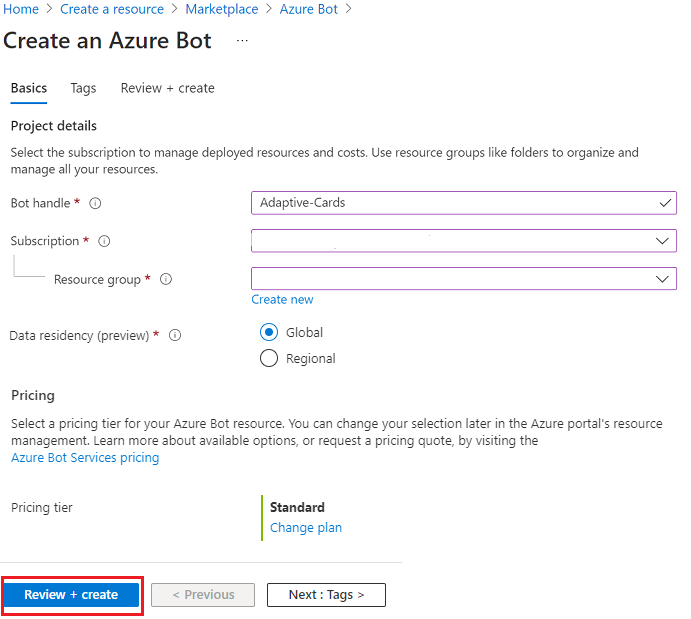691x619 pixels.
Task: Select the Regional data residency option
Action: pyautogui.click(x=269, y=358)
